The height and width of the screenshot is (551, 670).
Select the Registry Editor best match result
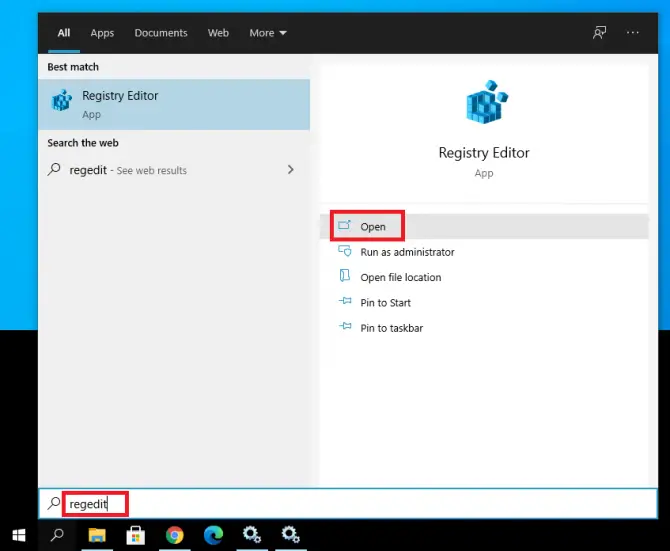[x=174, y=104]
